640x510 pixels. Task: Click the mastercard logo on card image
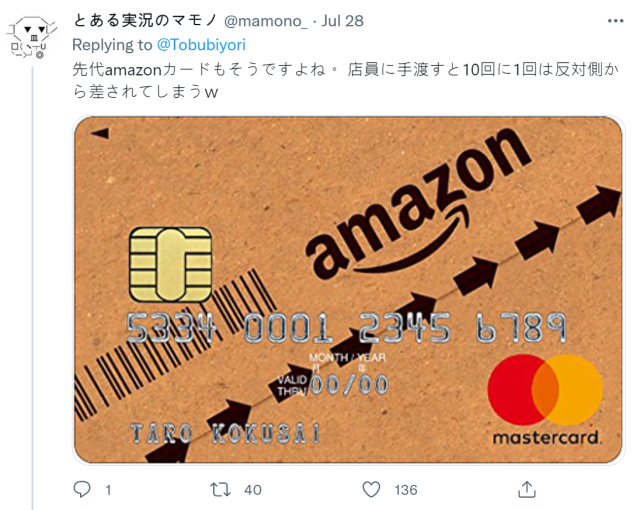[x=546, y=399]
